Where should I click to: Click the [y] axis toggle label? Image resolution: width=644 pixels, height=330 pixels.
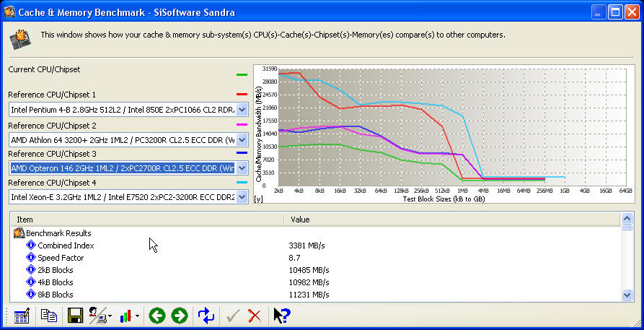259,199
